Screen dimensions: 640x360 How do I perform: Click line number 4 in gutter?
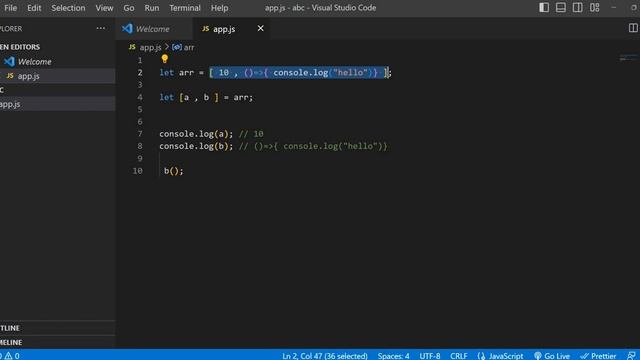[140, 97]
